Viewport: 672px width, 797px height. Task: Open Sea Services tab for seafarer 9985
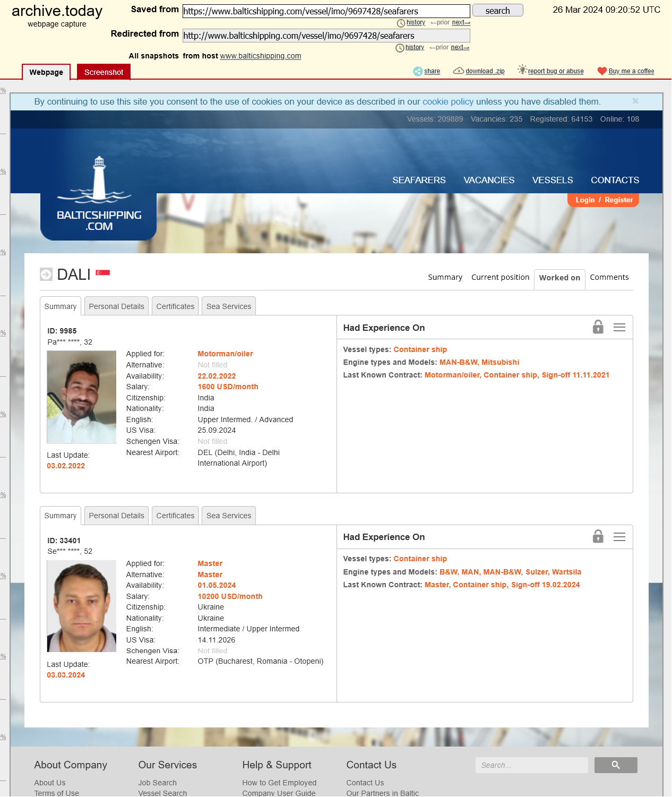point(229,306)
